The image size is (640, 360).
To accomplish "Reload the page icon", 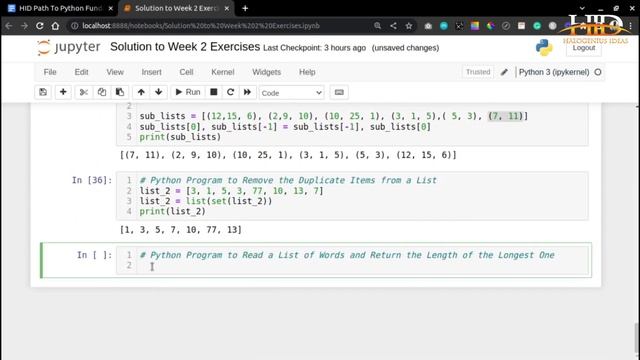I will 40,26.
